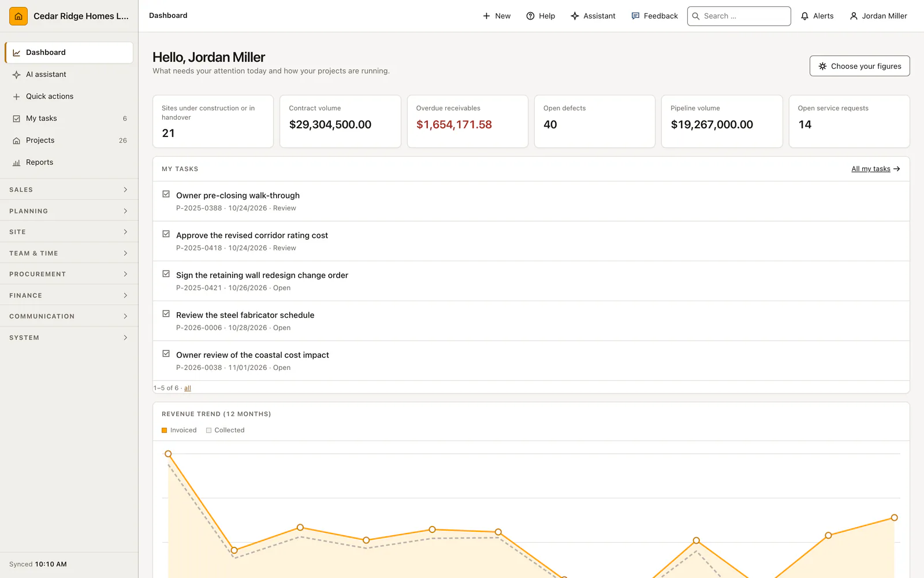Open the Open service requests card
Image resolution: width=924 pixels, height=578 pixels.
tap(850, 121)
